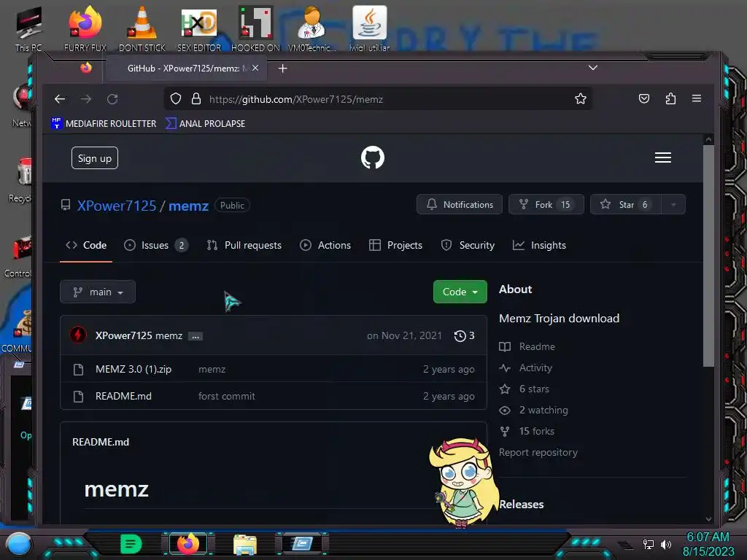Click the XPower7125 commit avatar
Screen dimensions: 747x560
tap(78, 335)
